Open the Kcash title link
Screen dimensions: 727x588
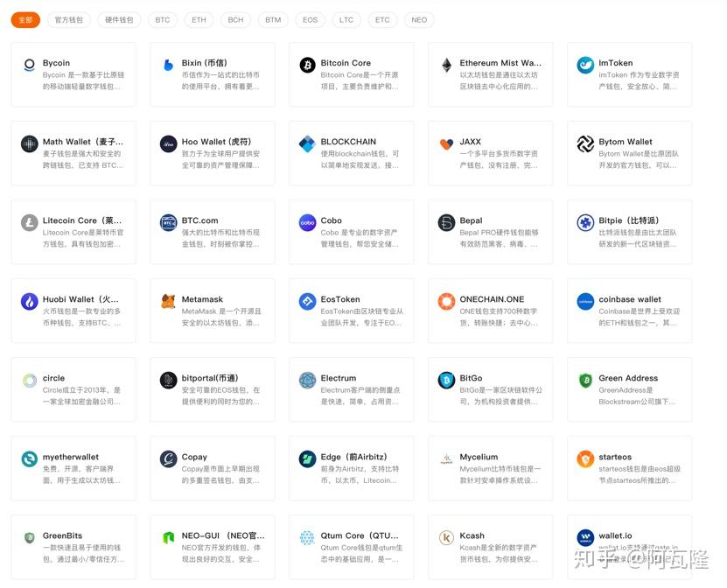(x=472, y=536)
